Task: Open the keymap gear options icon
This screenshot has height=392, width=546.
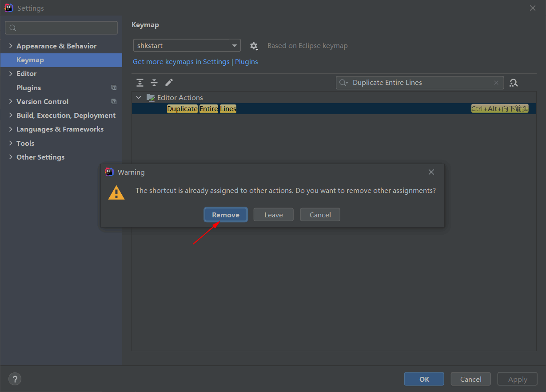Action: pyautogui.click(x=254, y=46)
